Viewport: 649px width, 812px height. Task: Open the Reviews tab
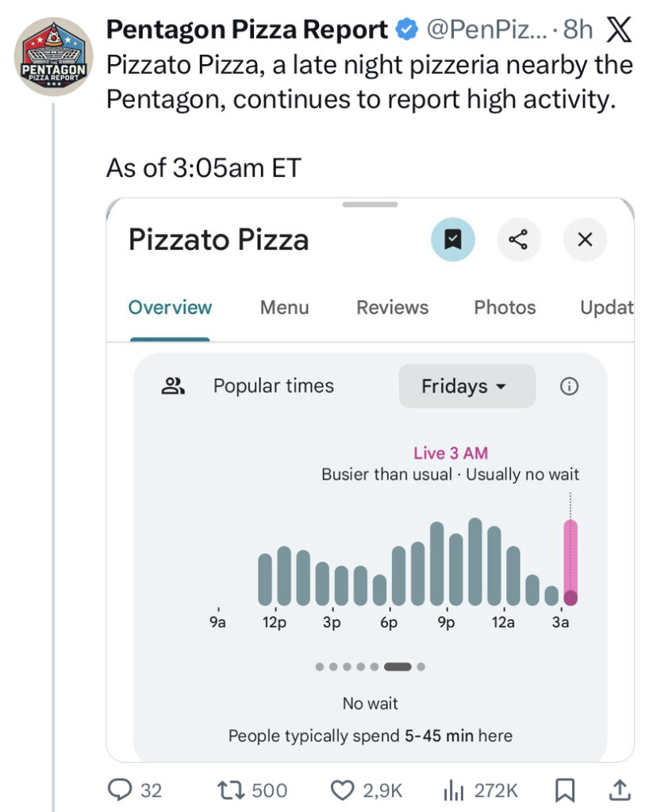click(392, 308)
